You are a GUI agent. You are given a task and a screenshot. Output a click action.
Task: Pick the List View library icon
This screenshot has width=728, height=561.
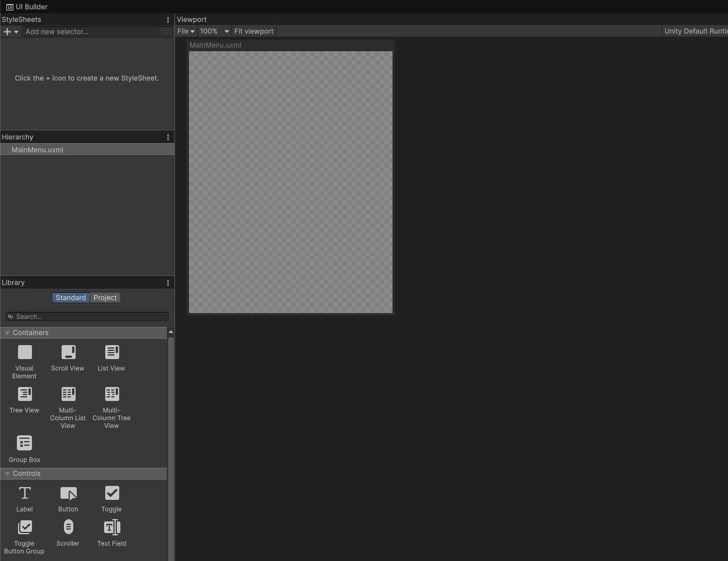112,352
